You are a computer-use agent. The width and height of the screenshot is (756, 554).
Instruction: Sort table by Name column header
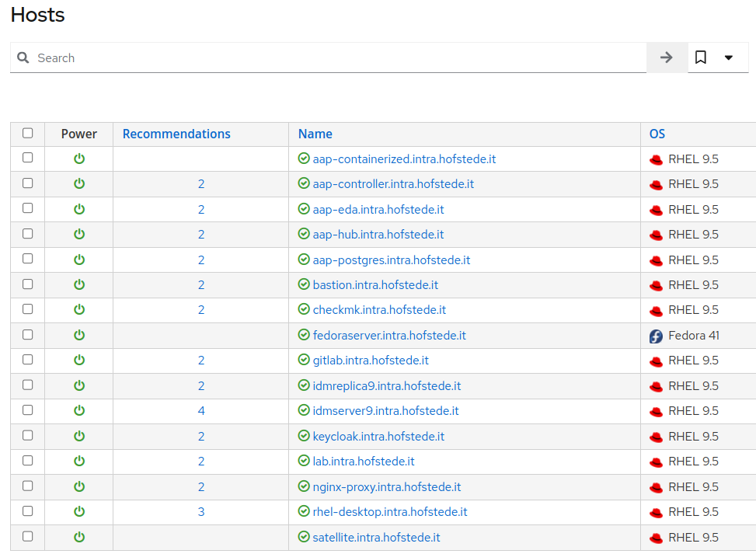click(315, 134)
